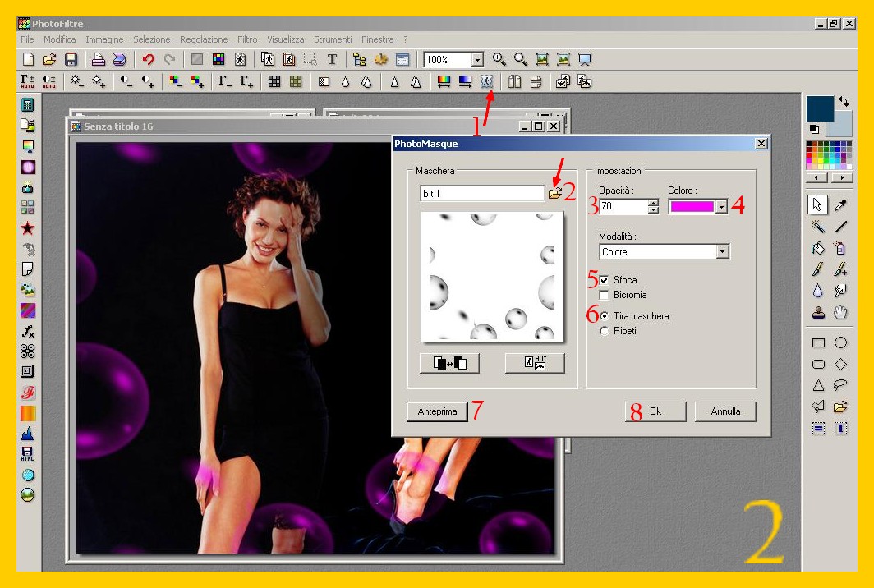
Task: Enable the Bicromia checkbox
Action: (605, 295)
